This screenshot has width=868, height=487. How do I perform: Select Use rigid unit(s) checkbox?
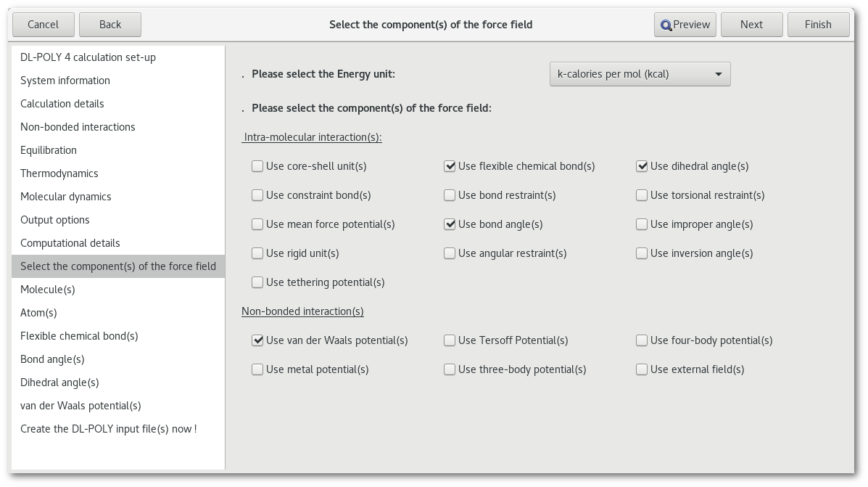coord(257,253)
